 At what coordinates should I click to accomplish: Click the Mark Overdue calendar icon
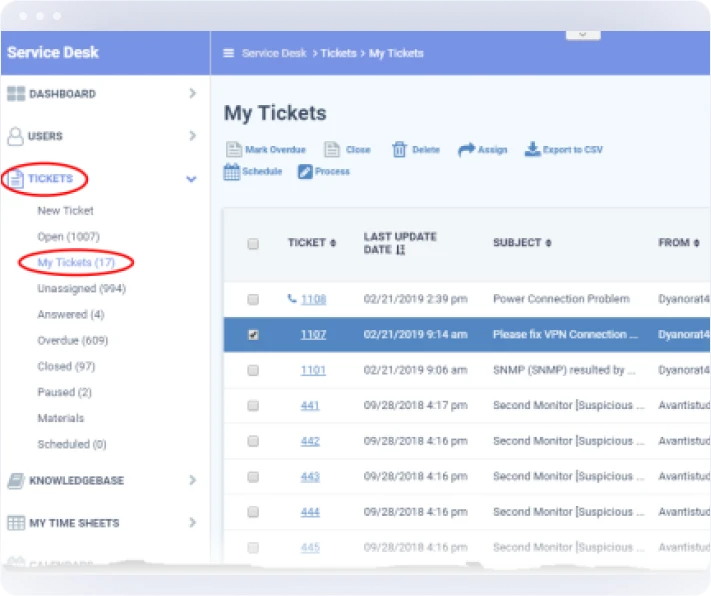pos(232,150)
